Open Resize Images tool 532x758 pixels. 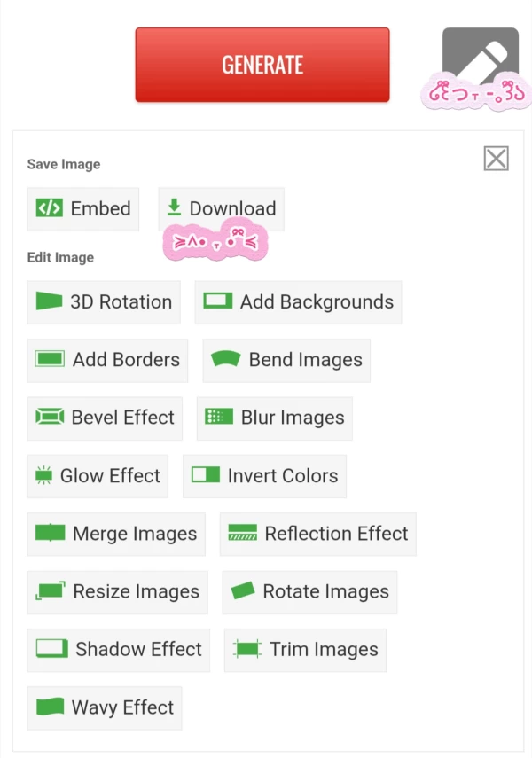click(x=117, y=592)
